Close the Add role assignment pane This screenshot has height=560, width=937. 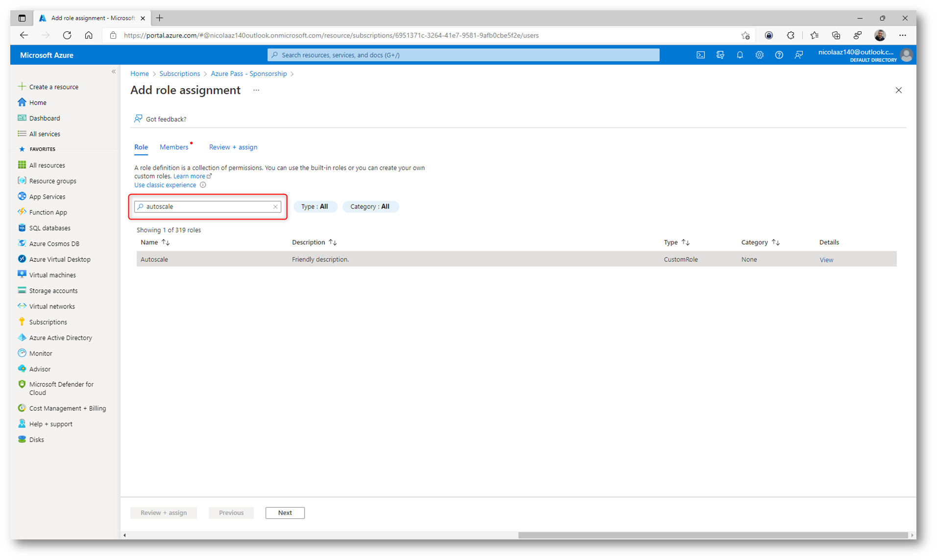coord(898,90)
